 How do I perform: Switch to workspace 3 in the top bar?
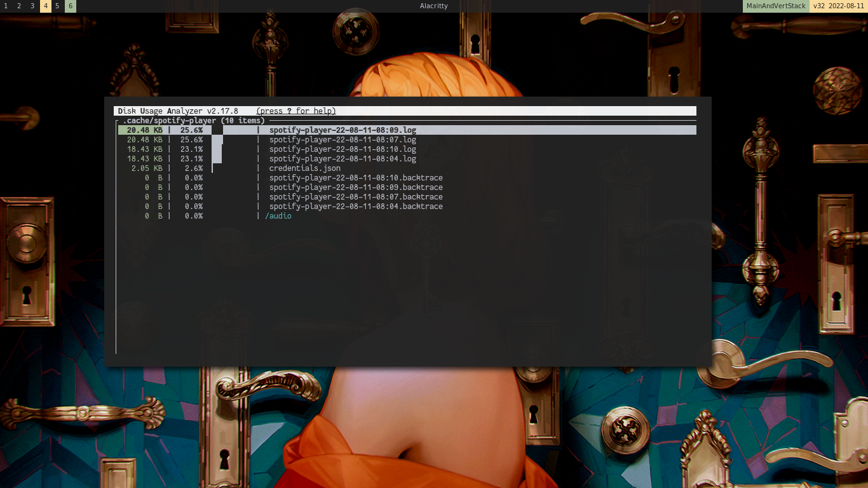point(32,6)
